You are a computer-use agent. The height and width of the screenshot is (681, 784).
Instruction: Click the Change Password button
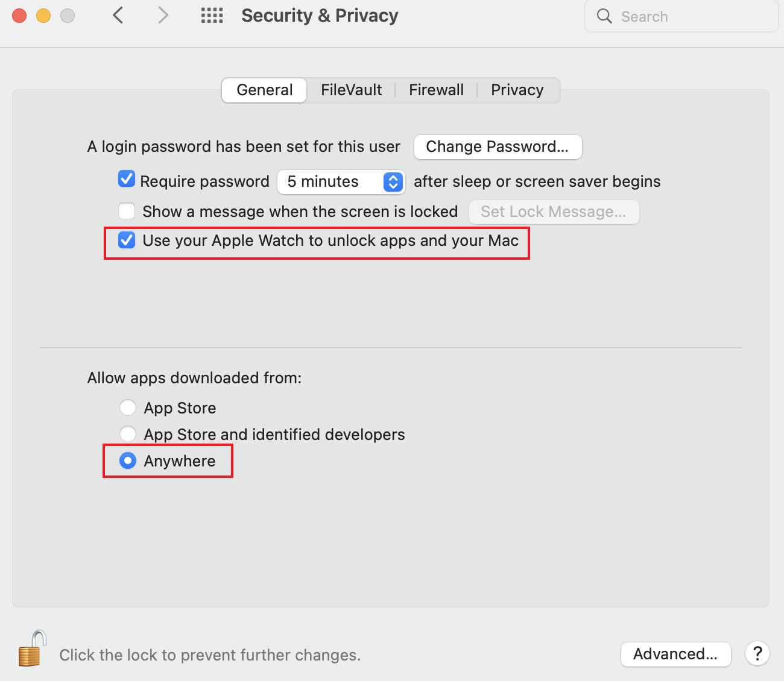click(x=498, y=146)
